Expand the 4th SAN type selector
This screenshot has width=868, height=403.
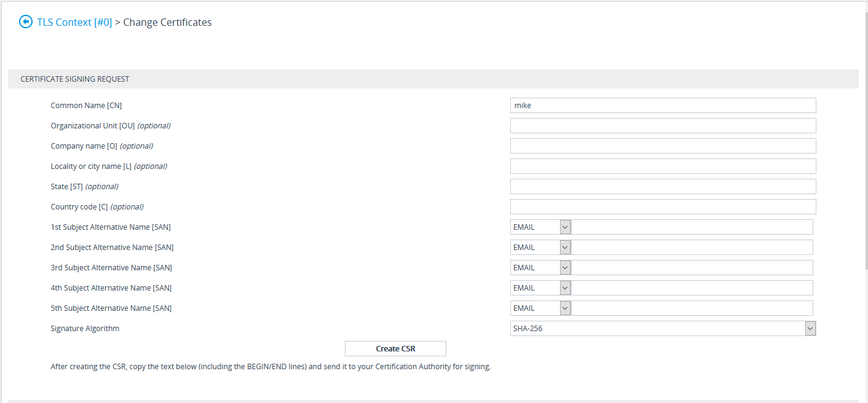click(x=540, y=288)
